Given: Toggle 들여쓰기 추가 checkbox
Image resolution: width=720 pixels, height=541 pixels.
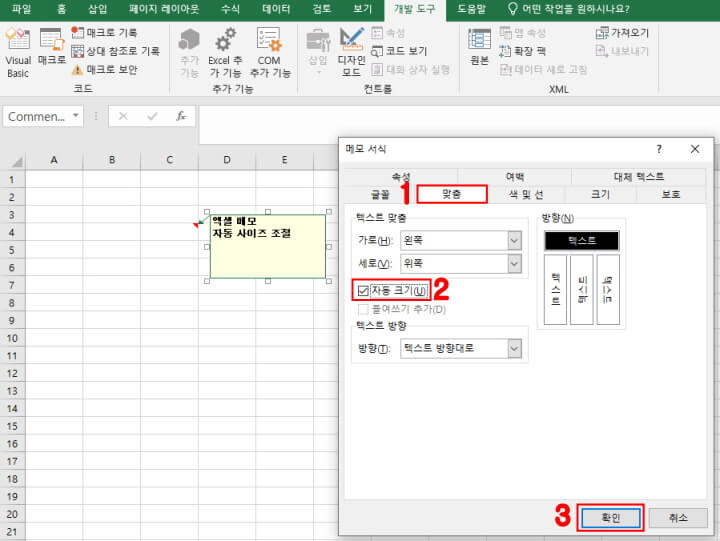Looking at the screenshot, I should (363, 309).
